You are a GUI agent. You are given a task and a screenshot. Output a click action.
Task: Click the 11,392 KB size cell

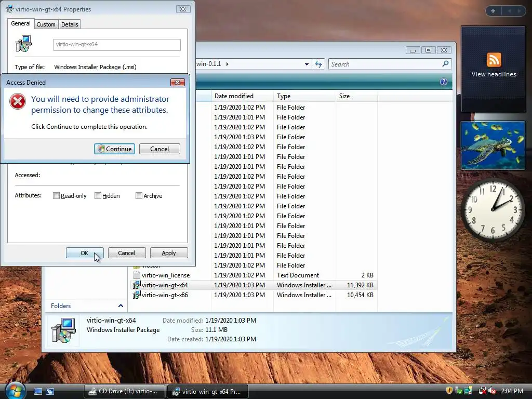pyautogui.click(x=360, y=285)
